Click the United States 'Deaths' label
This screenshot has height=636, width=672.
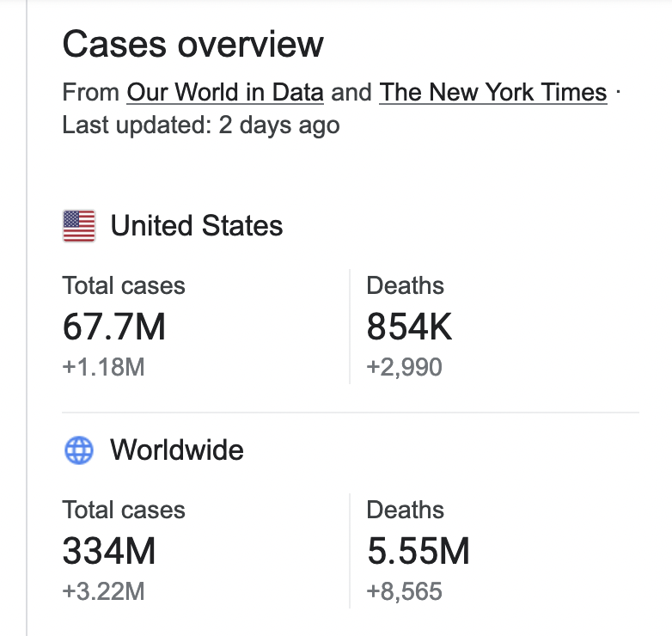pos(406,285)
